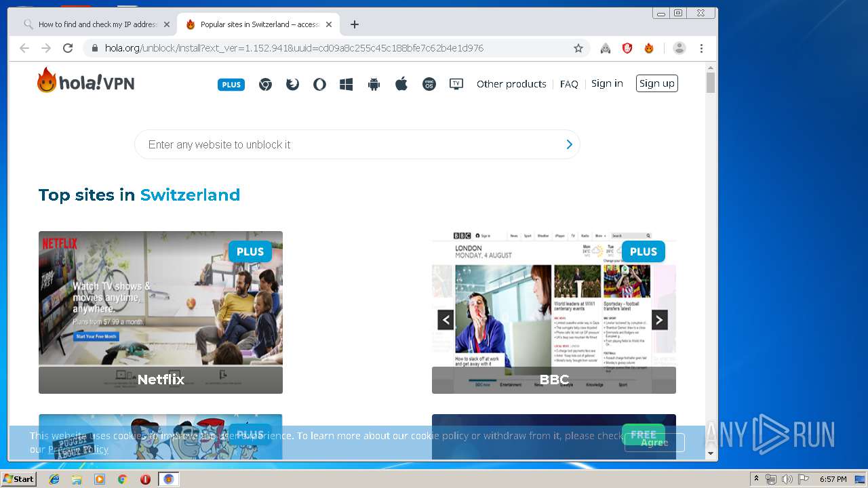Open media player from taskbar
Viewport: 868px width, 488px height.
point(100,479)
